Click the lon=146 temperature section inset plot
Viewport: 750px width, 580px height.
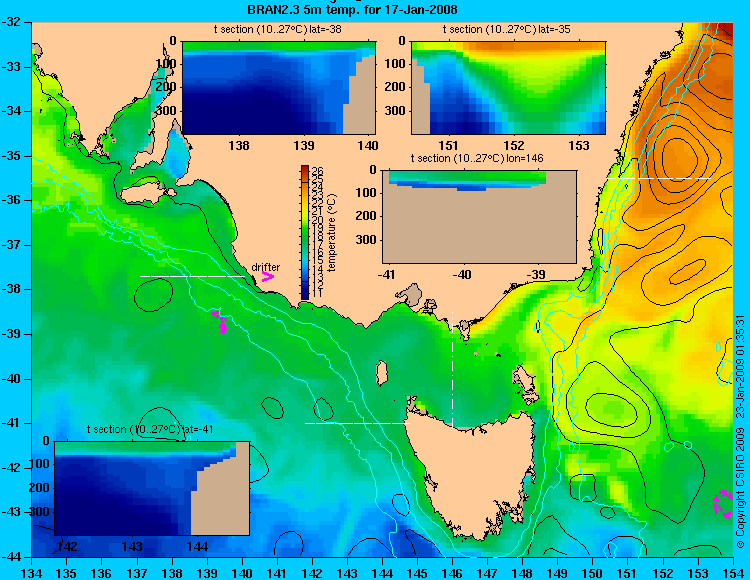(x=479, y=217)
